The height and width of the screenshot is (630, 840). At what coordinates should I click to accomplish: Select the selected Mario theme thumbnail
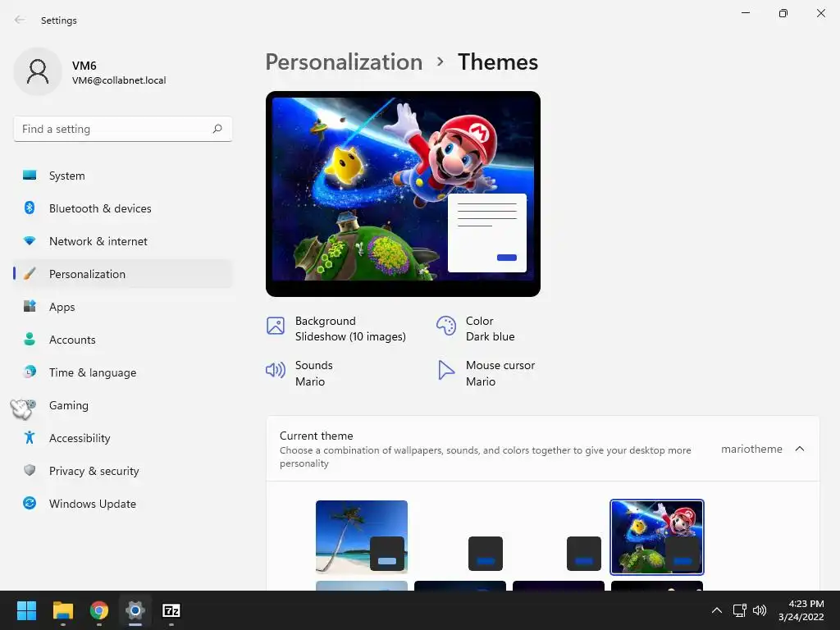[657, 536]
